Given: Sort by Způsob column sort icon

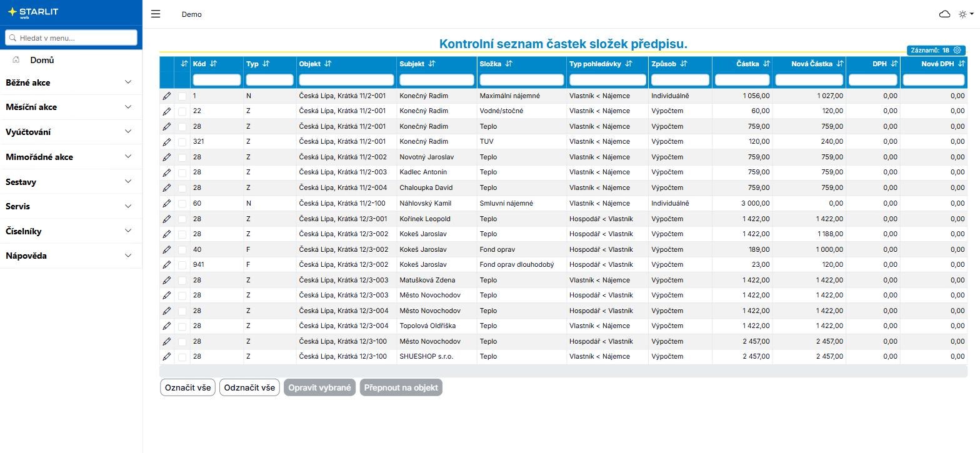Looking at the screenshot, I should [x=684, y=64].
